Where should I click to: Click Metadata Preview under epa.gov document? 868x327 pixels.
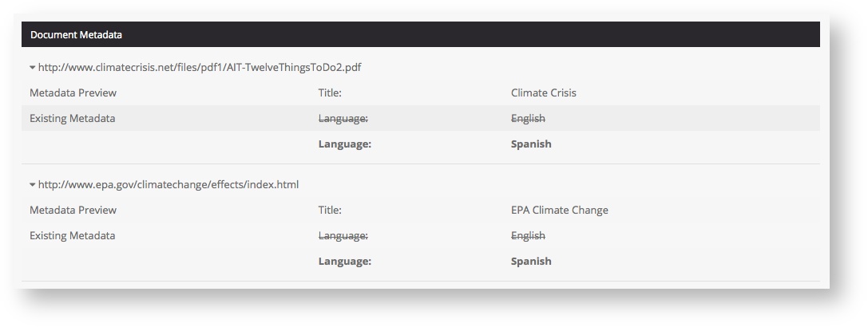tap(73, 211)
